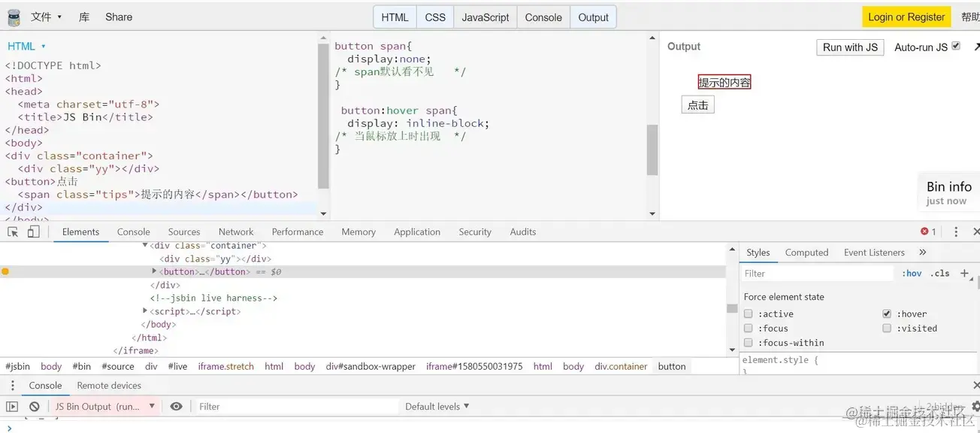
Task: Click the 点击 button in Output
Action: [698, 105]
